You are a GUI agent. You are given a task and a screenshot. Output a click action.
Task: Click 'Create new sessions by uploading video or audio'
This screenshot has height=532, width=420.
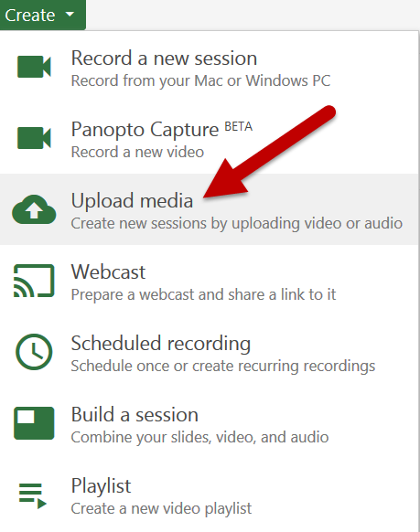[237, 223]
